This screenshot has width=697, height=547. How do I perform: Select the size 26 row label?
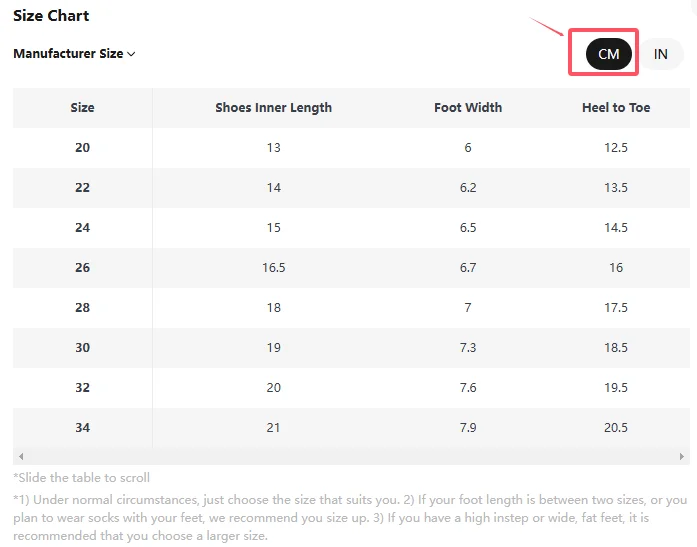[x=82, y=268]
